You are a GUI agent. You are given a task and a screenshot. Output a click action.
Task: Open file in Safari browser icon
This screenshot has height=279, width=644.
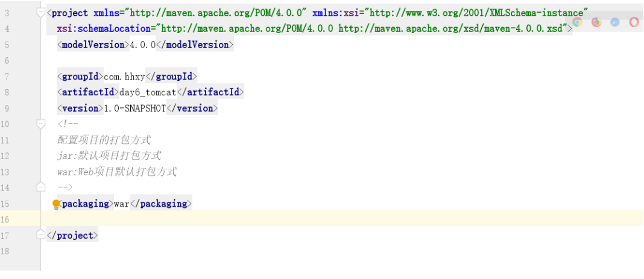(x=615, y=22)
